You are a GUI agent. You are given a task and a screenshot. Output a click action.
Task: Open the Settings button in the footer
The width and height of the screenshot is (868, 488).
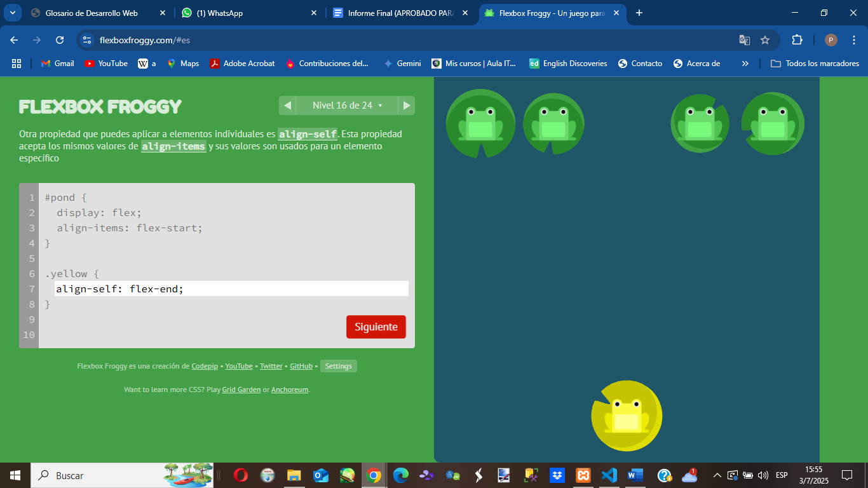click(338, 366)
